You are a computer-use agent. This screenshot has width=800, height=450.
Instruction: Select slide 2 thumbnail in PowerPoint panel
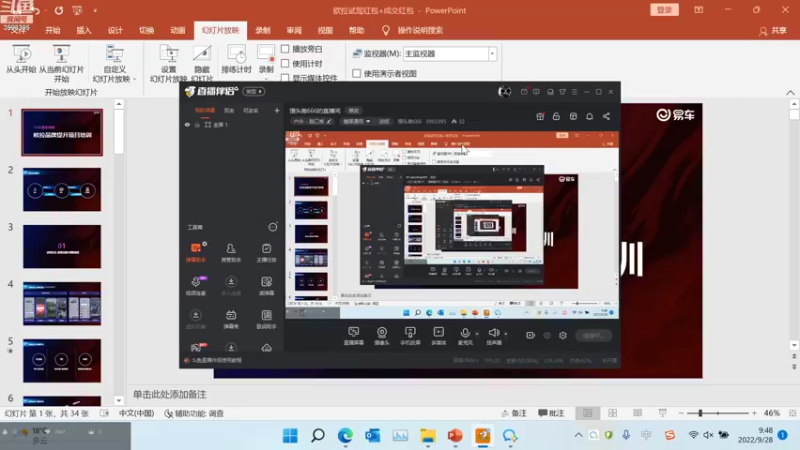pos(62,189)
